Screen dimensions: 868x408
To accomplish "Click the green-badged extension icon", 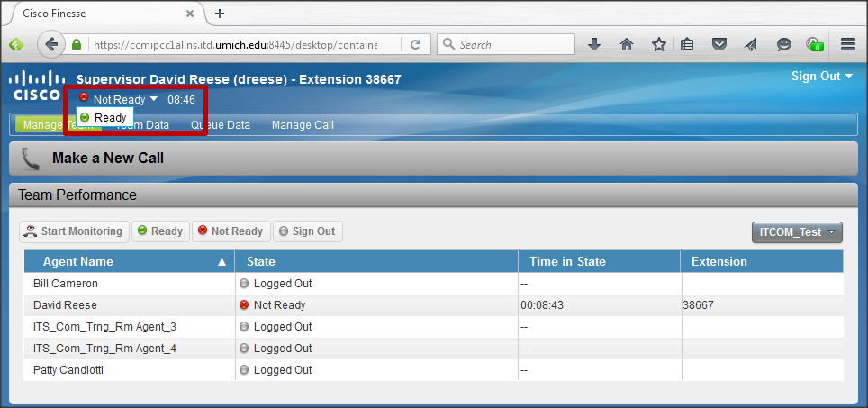I will pyautogui.click(x=815, y=44).
